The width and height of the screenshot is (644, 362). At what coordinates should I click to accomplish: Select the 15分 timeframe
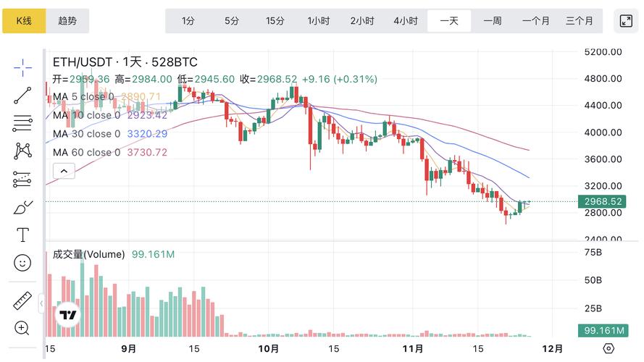pyautogui.click(x=275, y=21)
